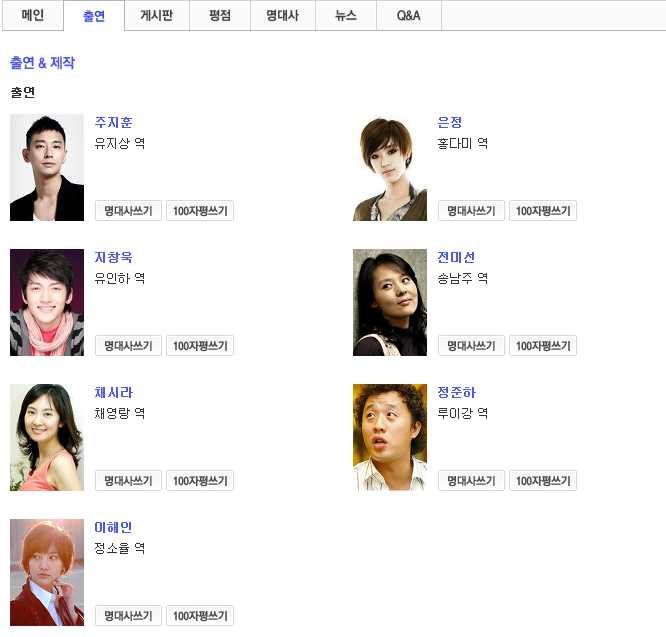666x637 pixels.
Task: Switch to the Q&A tab
Action: click(x=409, y=15)
